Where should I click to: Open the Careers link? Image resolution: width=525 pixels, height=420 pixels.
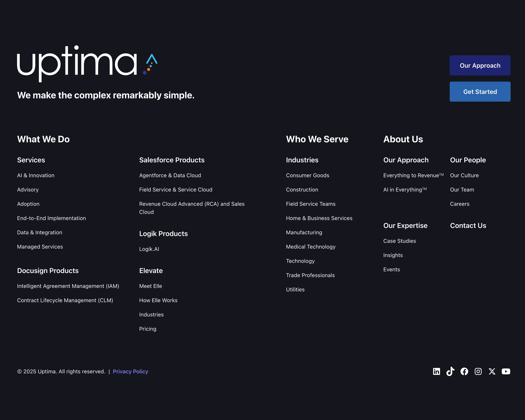coord(459,204)
